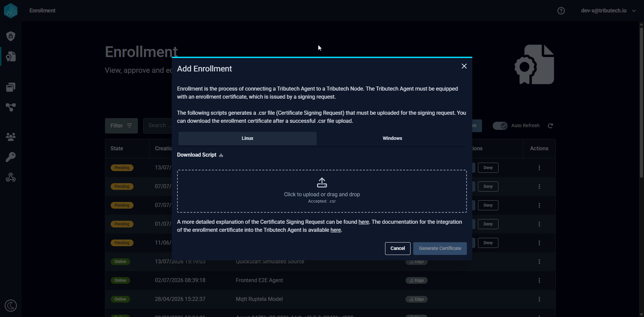Viewport: 644px width, 317px height.
Task: Click the Download Script link
Action: pos(197,155)
